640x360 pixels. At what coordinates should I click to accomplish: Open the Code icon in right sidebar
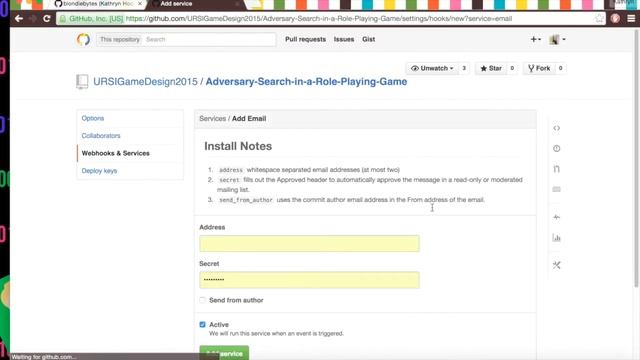[x=556, y=128]
